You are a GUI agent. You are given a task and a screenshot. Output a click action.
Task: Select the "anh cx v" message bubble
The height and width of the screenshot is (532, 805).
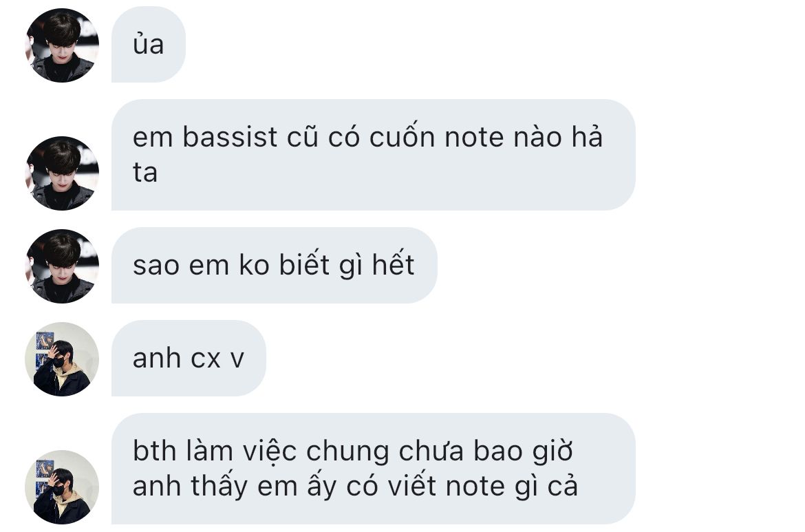point(189,359)
